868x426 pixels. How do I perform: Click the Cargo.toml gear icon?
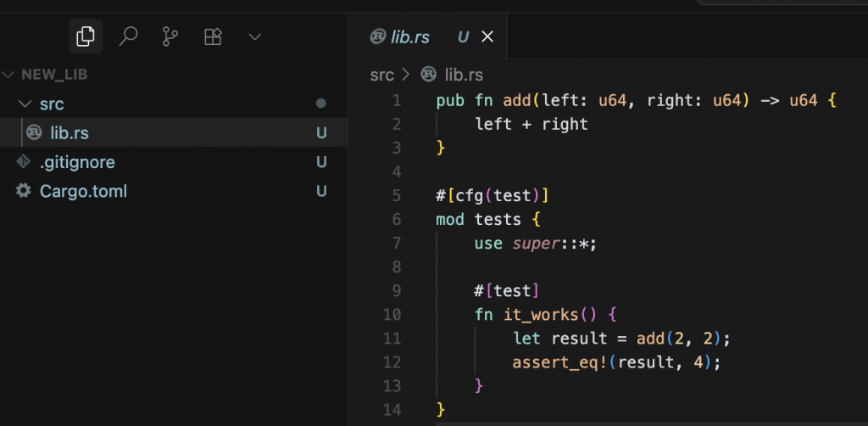[24, 191]
